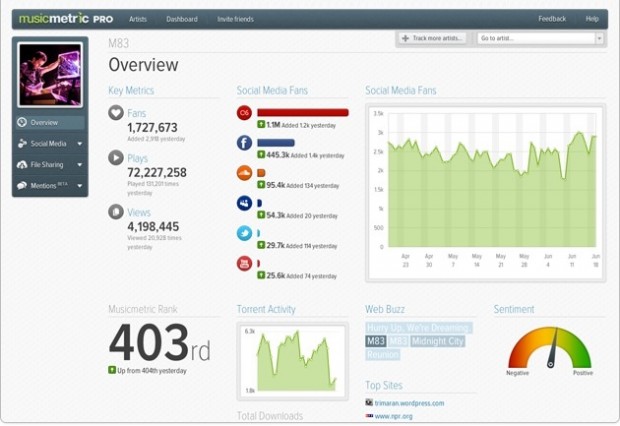The height and width of the screenshot is (426, 620).
Task: Click the Last.fm social media icon
Action: tap(243, 113)
